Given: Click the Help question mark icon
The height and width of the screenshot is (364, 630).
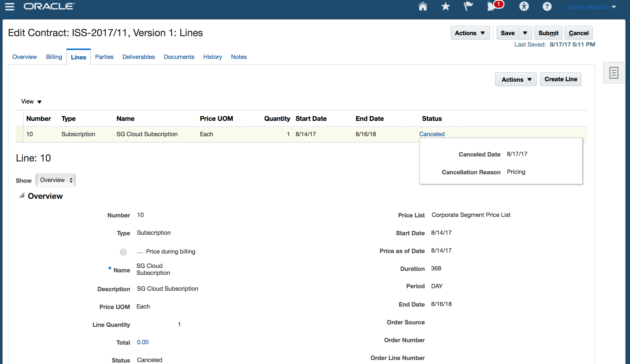Looking at the screenshot, I should (547, 6).
